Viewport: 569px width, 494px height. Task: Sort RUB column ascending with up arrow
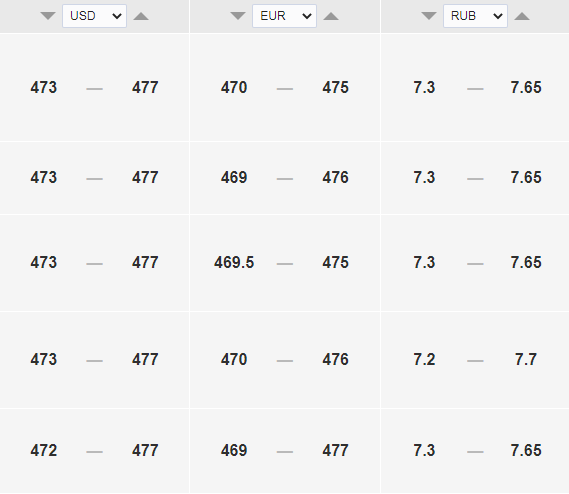point(522,16)
